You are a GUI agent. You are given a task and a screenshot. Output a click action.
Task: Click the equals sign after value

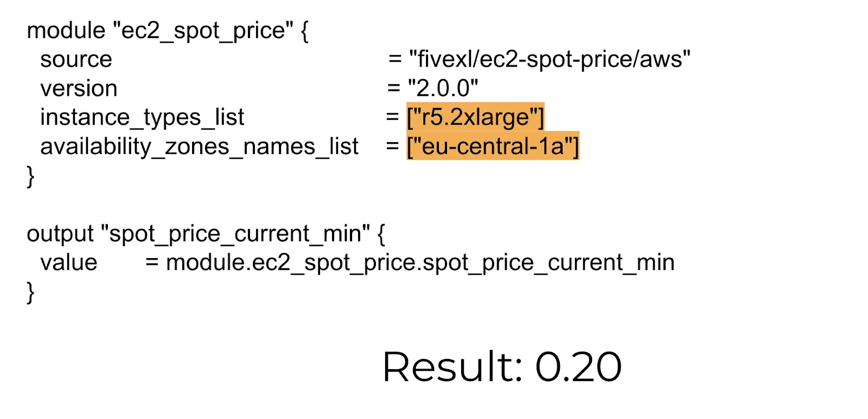click(x=152, y=263)
